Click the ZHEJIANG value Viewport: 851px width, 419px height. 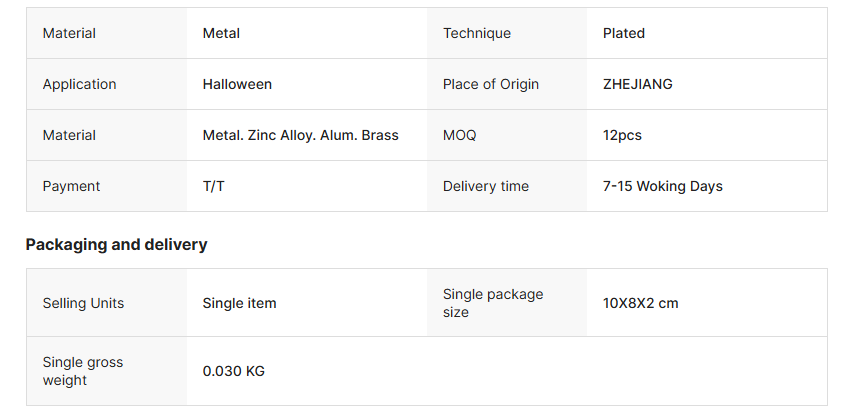[638, 84]
